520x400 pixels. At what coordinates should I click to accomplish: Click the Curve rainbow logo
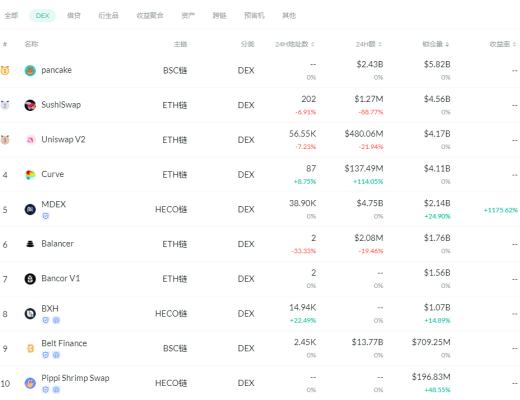point(30,175)
